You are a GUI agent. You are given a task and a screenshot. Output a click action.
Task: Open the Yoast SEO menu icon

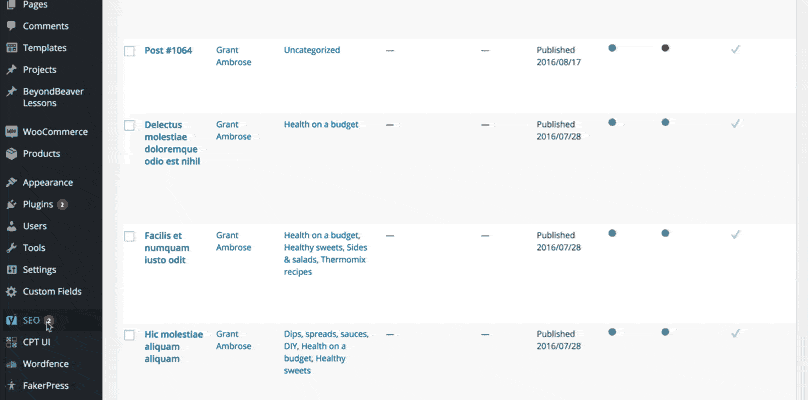point(11,321)
